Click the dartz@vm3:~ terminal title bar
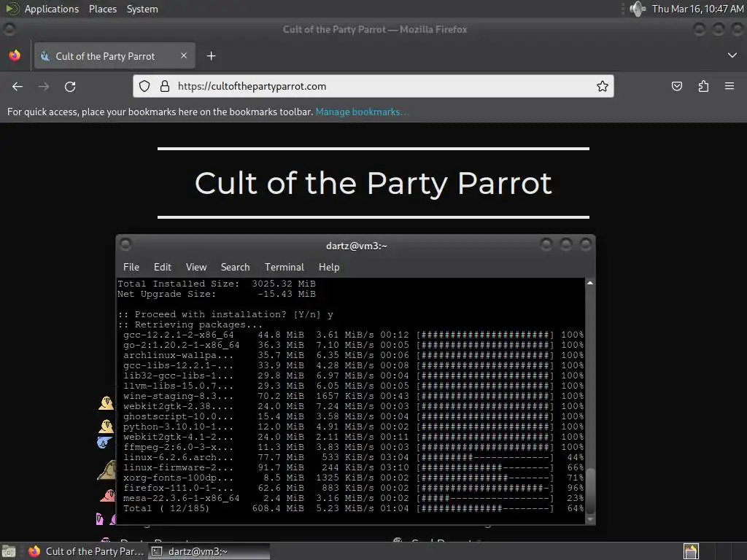The width and height of the screenshot is (747, 560). click(356, 246)
